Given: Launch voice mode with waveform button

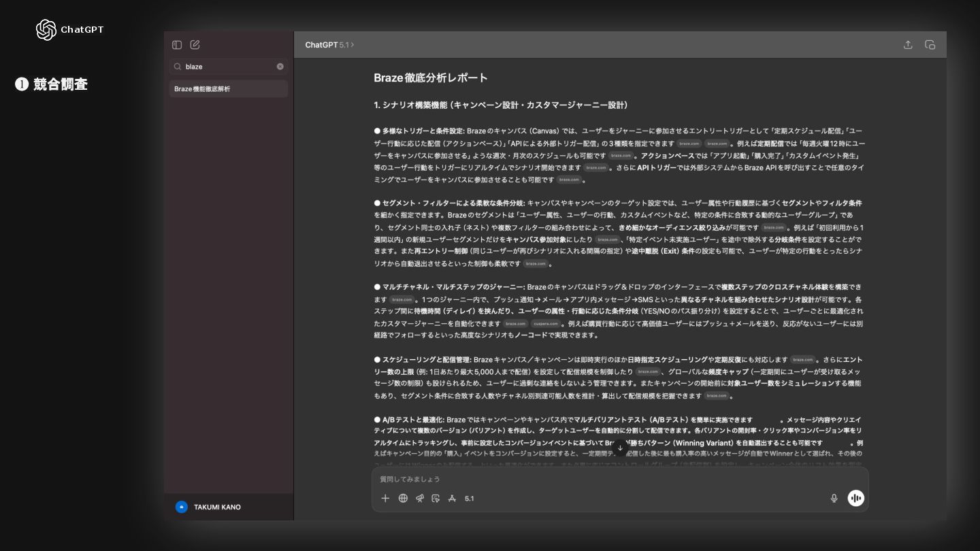Looking at the screenshot, I should pos(855,499).
